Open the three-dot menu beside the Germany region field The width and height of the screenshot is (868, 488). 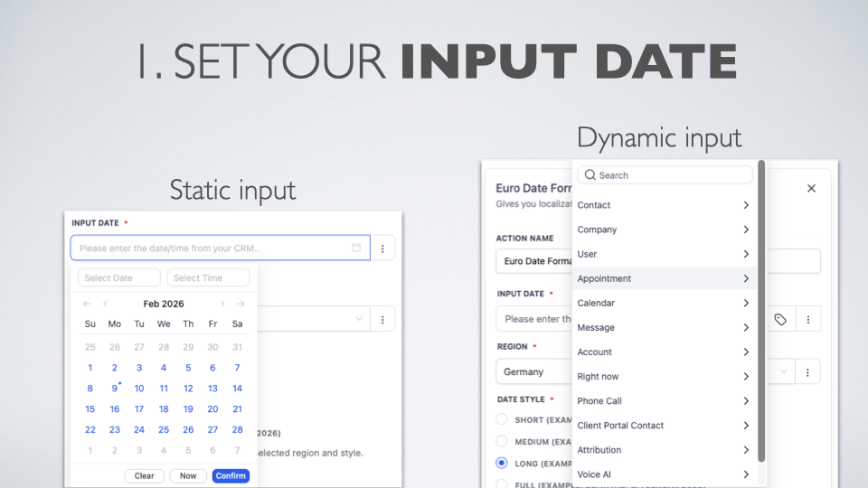tap(807, 371)
